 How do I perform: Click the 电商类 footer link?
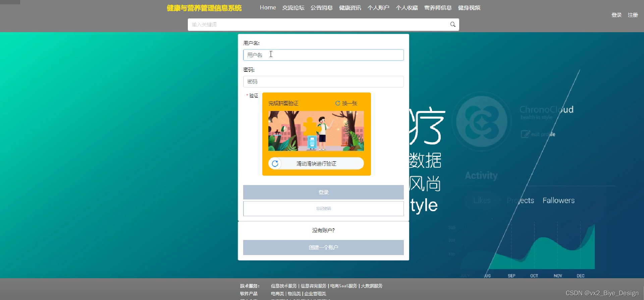point(277,294)
